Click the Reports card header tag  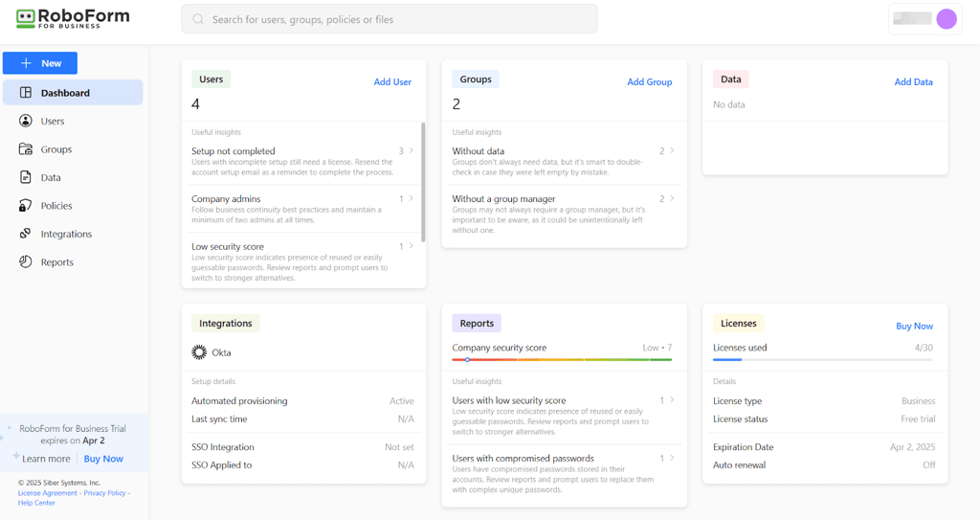[477, 324]
